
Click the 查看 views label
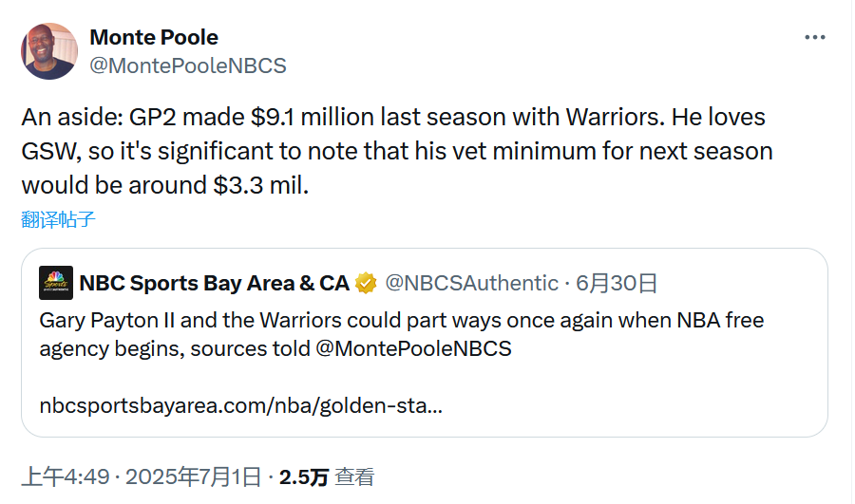[354, 477]
